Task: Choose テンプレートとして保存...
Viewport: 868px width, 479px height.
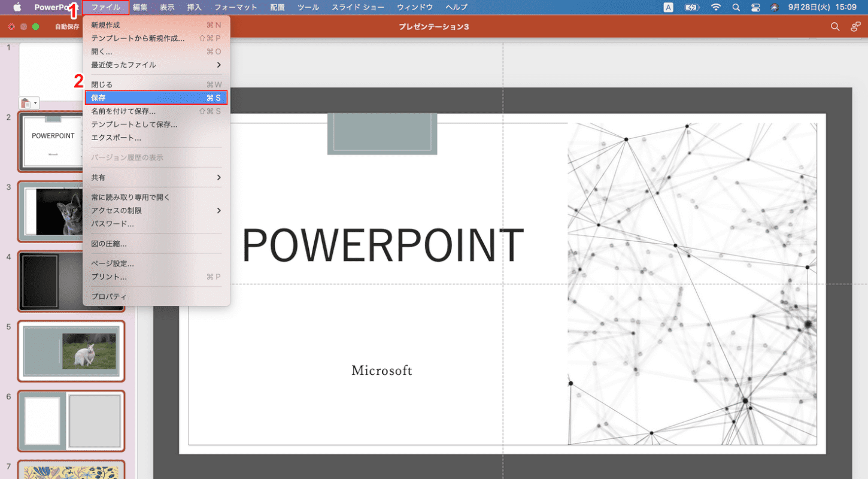Action: pyautogui.click(x=156, y=125)
